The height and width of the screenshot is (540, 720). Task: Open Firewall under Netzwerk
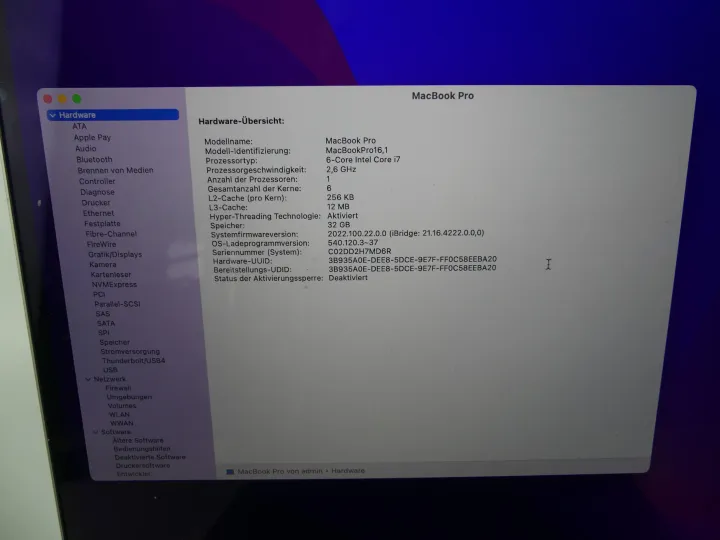click(x=118, y=388)
